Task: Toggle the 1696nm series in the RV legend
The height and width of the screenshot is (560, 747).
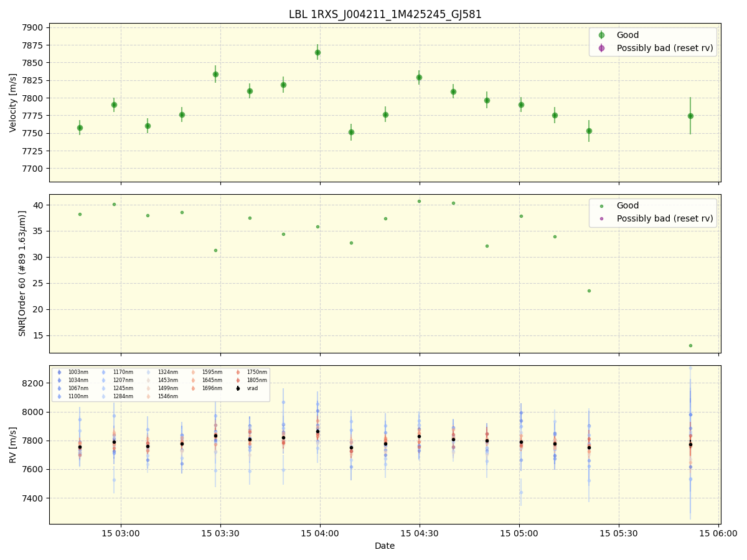Action: click(193, 388)
